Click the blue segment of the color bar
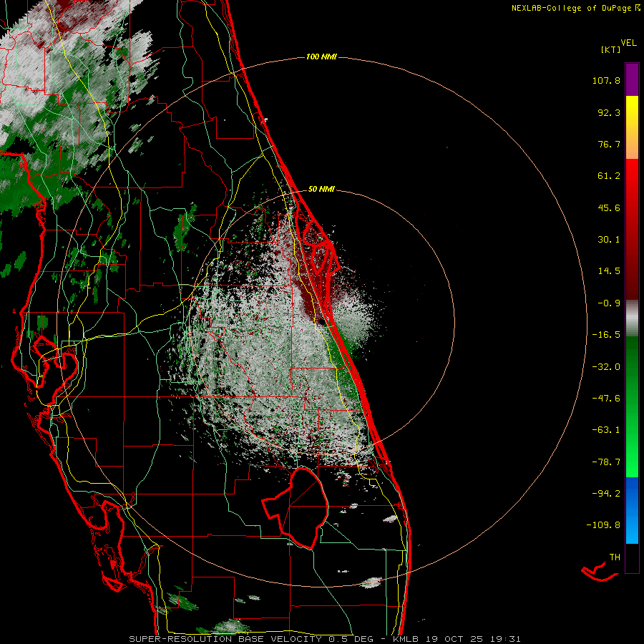 tap(632, 510)
